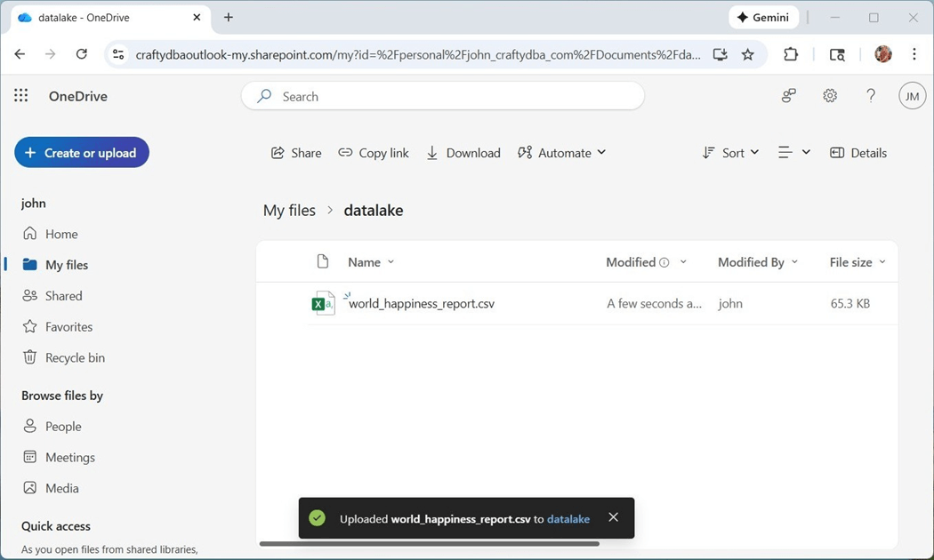Open the Sort dropdown menu

731,153
